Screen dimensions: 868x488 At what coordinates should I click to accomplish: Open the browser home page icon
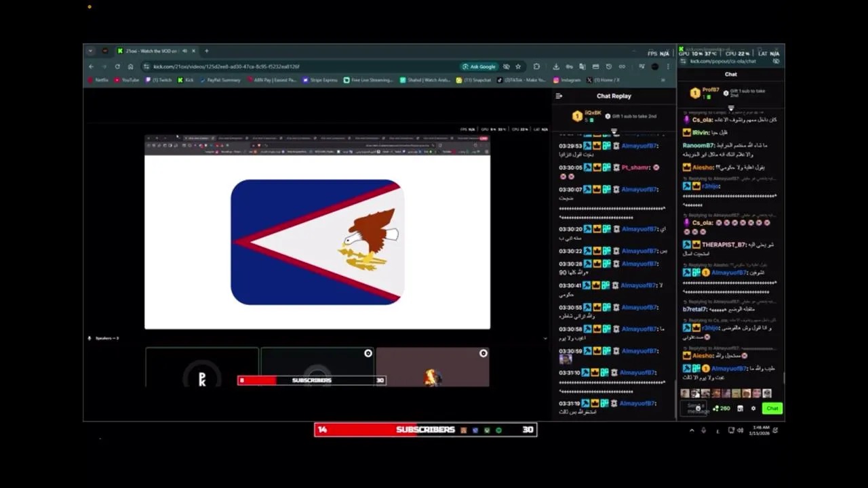click(130, 66)
